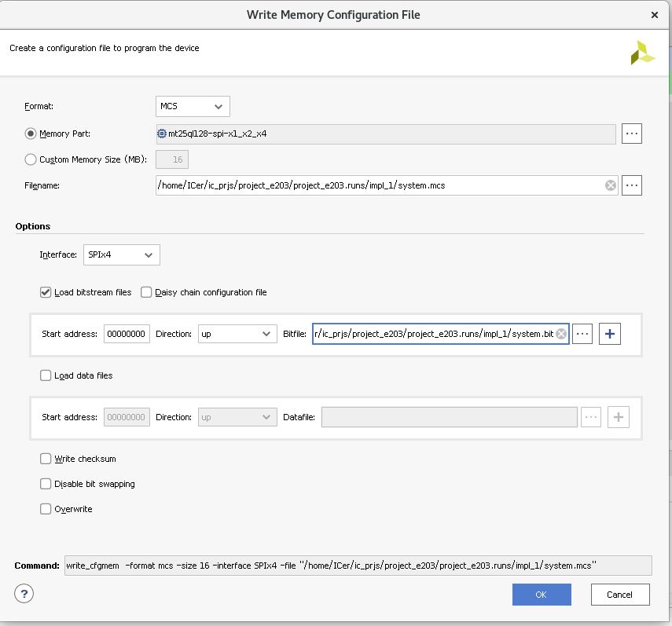Clear the Bitfile path field
672x626 pixels.
click(x=561, y=334)
